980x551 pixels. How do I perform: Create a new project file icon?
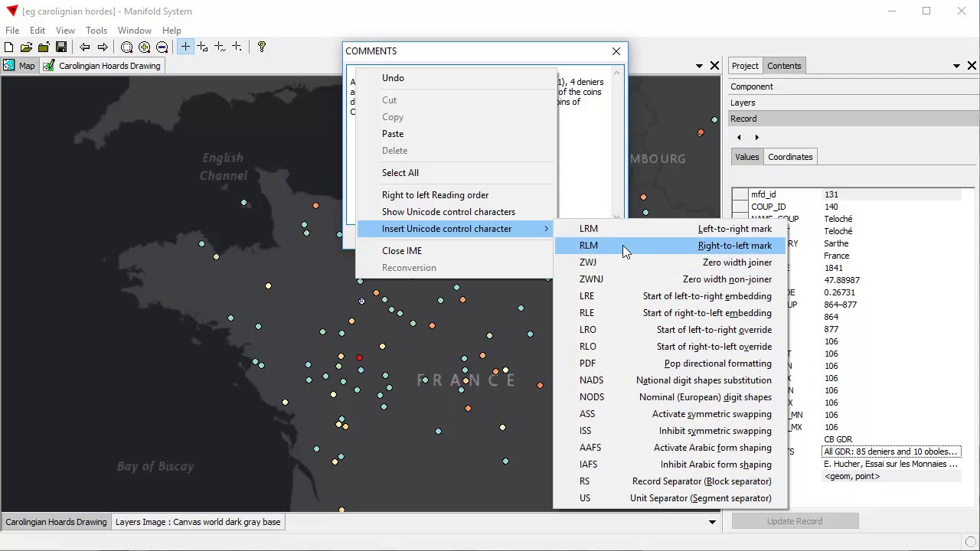pyautogui.click(x=8, y=47)
